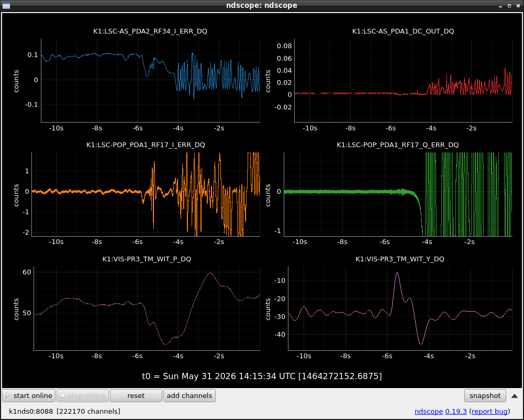Viewport: 524px width, 420px height.
Task: Open the add channels dialog
Action: coord(189,395)
